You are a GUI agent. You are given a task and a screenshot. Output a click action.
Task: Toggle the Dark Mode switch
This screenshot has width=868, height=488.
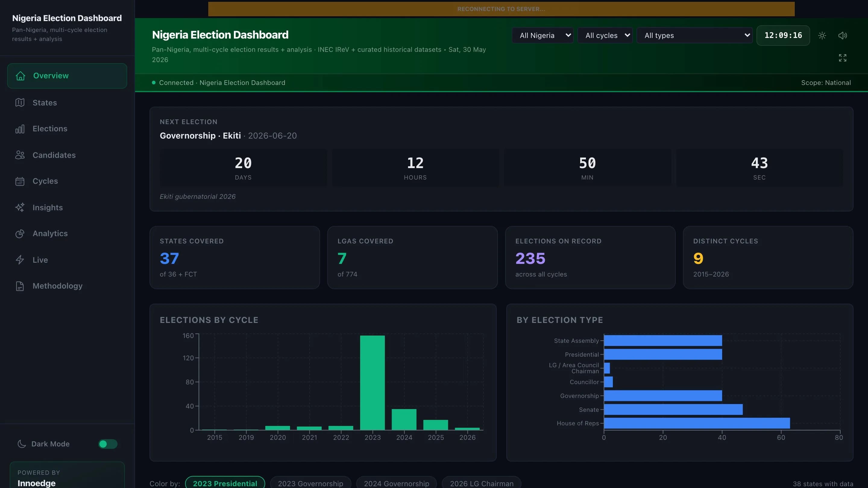(x=108, y=444)
